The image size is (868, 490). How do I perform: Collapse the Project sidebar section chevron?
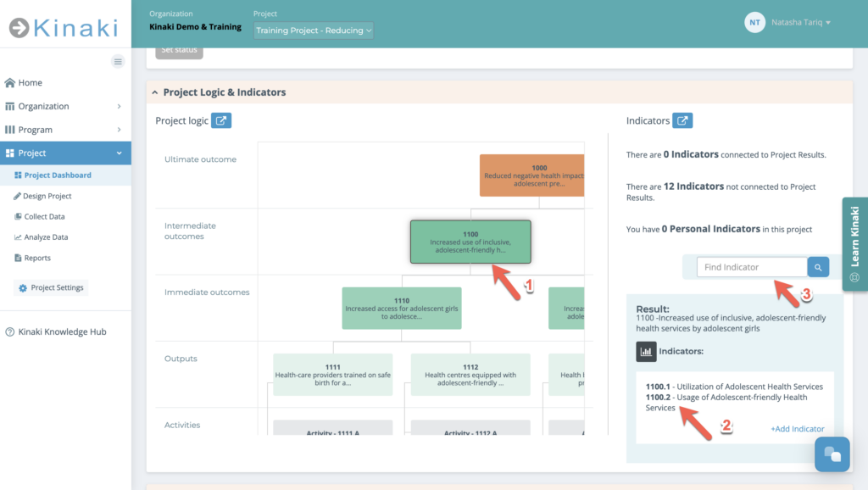click(119, 153)
